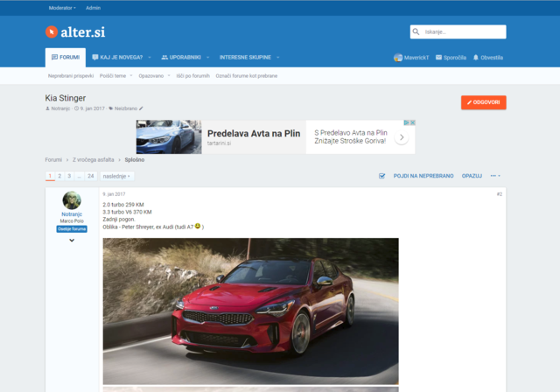Click the Osebje foruma staff badge
The image size is (560, 392).
point(72,229)
